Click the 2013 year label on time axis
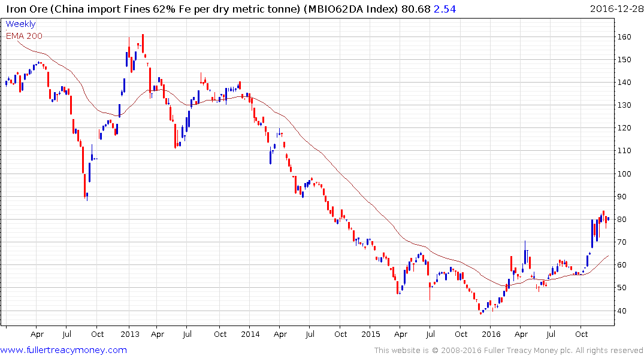 click(x=130, y=334)
